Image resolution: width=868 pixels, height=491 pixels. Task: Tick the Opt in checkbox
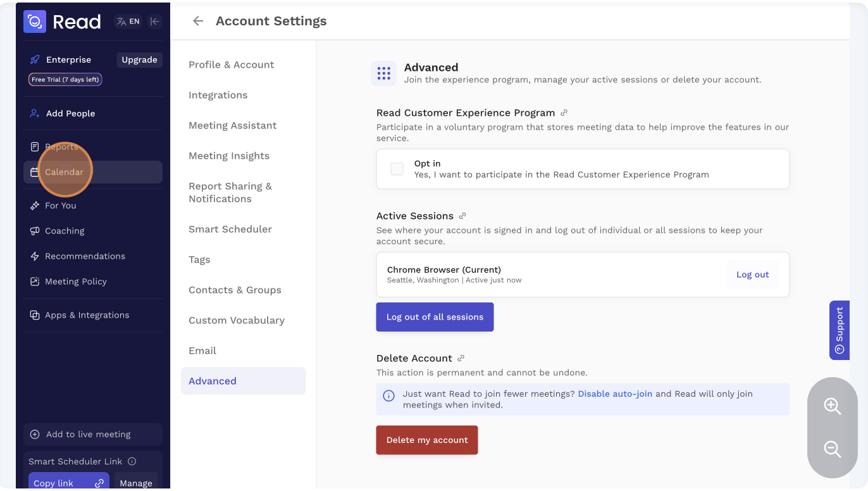[397, 169]
